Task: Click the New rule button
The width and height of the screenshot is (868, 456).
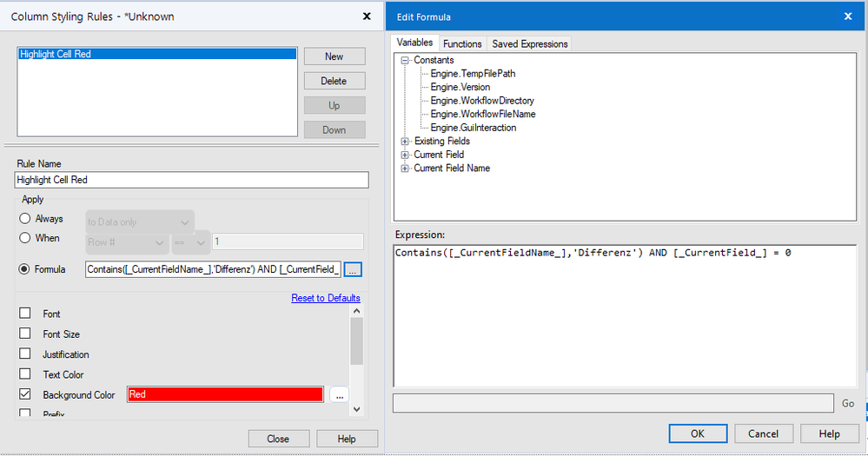Action: pyautogui.click(x=335, y=56)
